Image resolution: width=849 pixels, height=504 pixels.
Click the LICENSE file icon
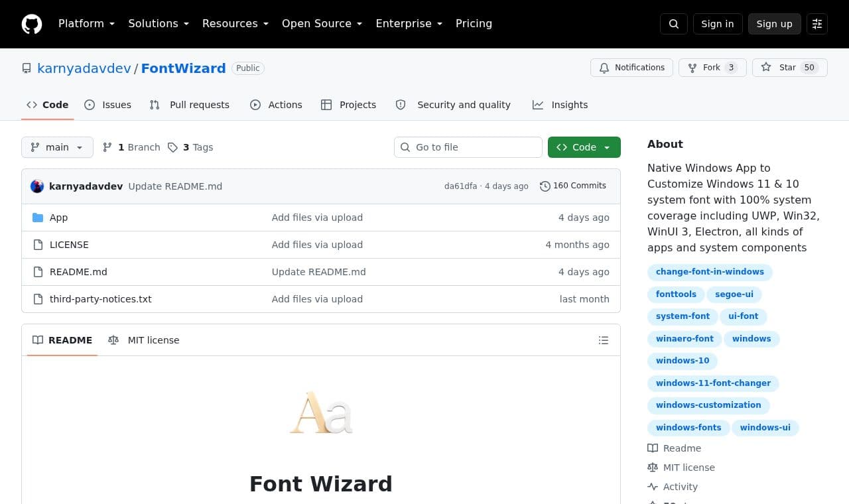[x=38, y=245]
